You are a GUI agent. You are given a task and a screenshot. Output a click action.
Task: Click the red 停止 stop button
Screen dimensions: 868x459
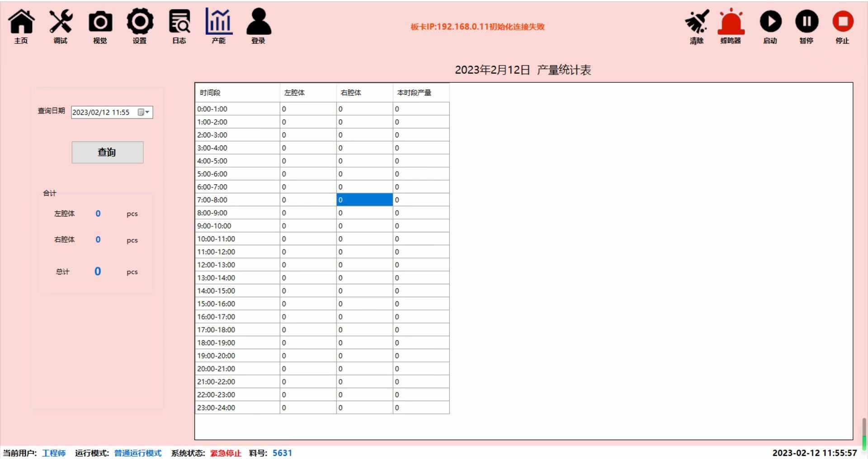point(843,27)
